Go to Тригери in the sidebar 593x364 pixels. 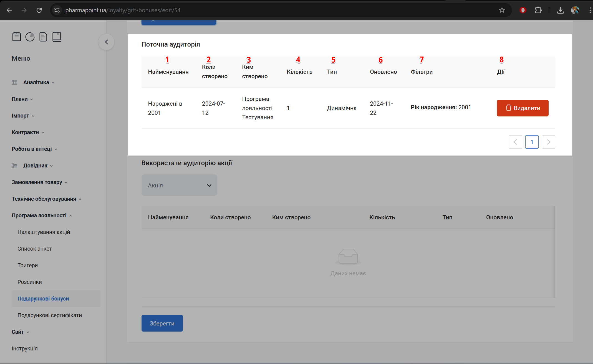(x=27, y=265)
